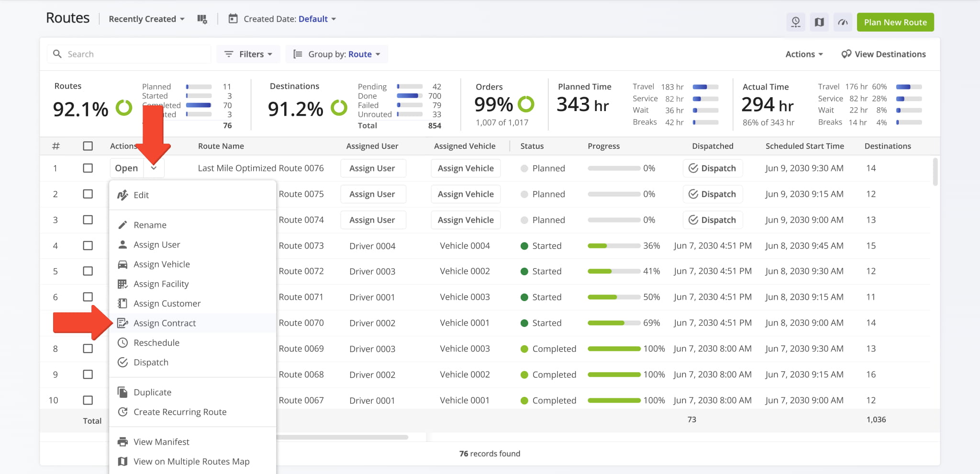Screen dimensions: 980x474
Task: Click the calendar icon next to Created Date
Action: (x=233, y=19)
